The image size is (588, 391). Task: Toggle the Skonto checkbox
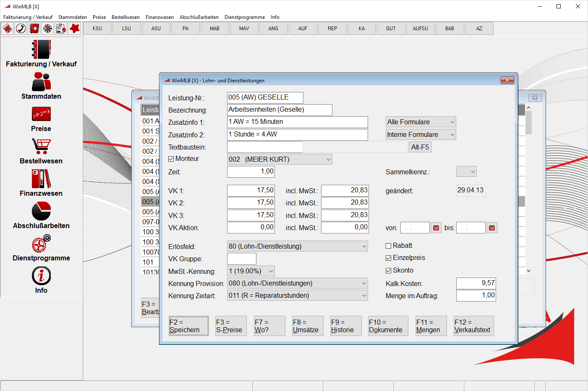click(x=388, y=270)
